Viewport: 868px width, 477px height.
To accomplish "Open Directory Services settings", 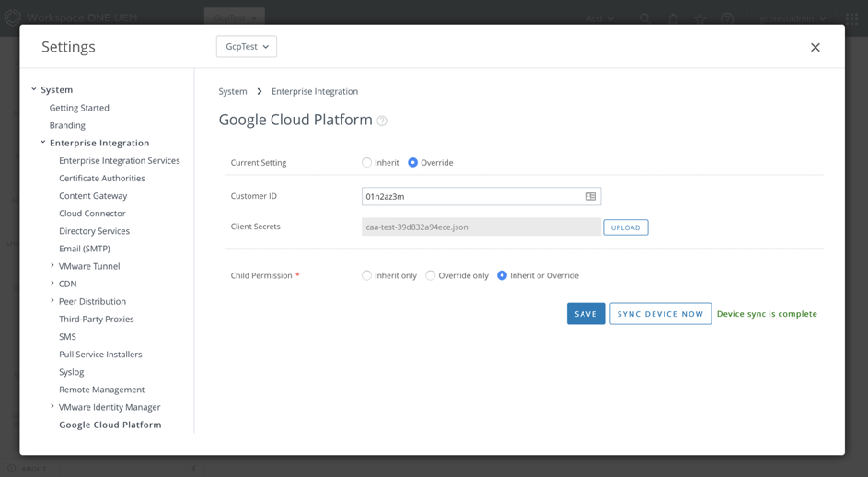I will pos(94,231).
